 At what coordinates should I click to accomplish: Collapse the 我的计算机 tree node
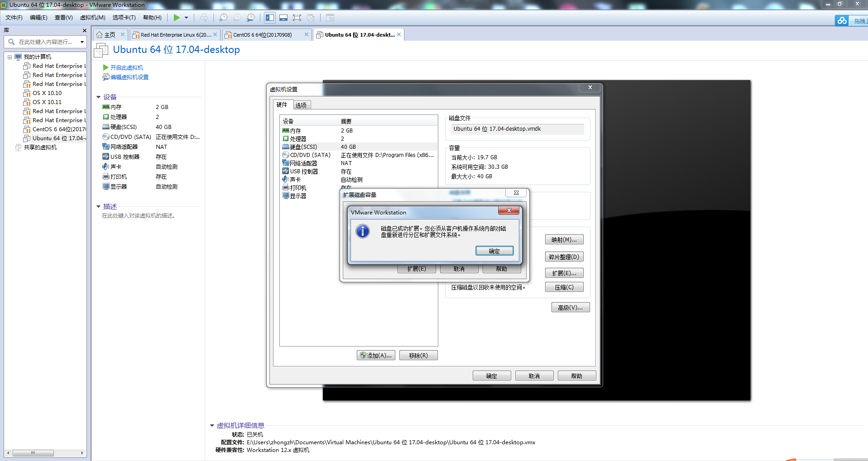point(10,57)
